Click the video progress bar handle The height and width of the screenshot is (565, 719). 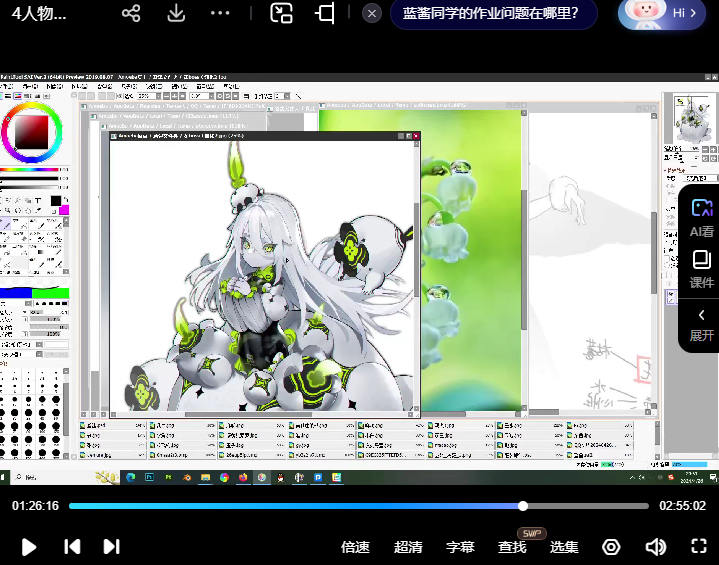point(522,506)
